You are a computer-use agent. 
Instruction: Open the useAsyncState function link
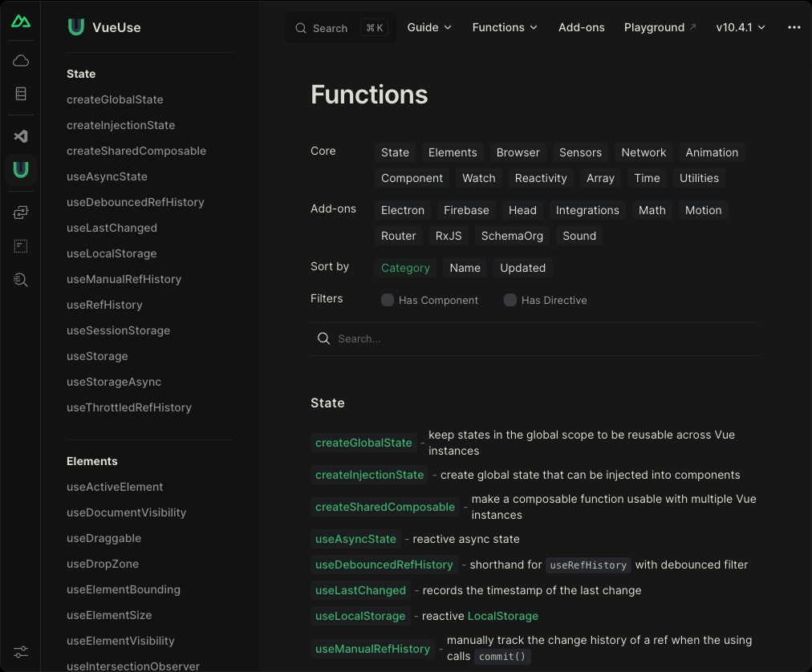tap(355, 539)
